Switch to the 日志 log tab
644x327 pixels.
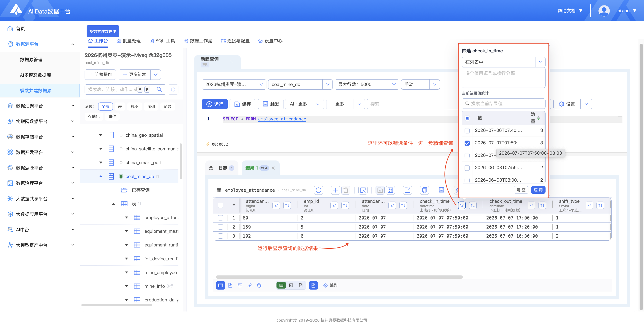221,168
